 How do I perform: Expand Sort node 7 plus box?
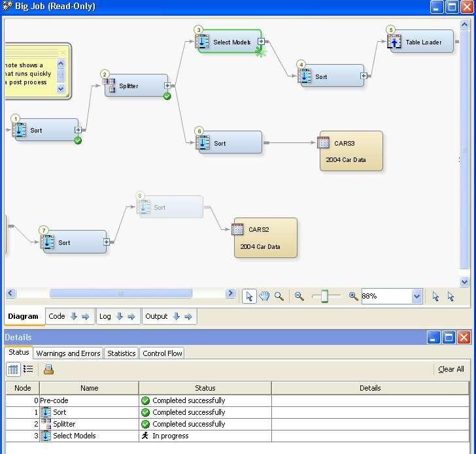coord(106,242)
